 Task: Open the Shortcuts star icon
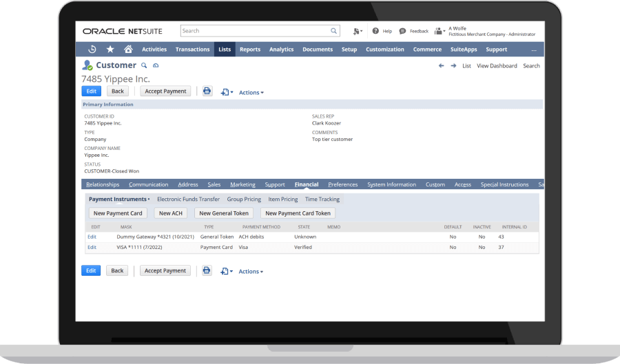pos(110,50)
